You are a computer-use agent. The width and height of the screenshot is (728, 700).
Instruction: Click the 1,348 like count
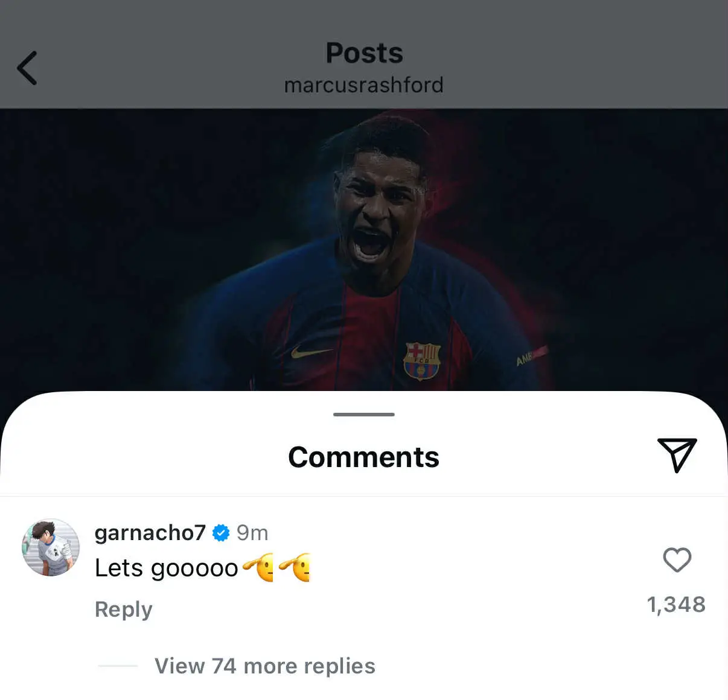[x=677, y=604]
